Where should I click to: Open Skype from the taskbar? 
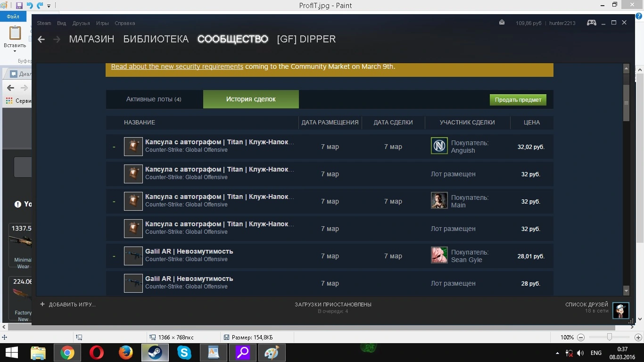[x=184, y=353]
